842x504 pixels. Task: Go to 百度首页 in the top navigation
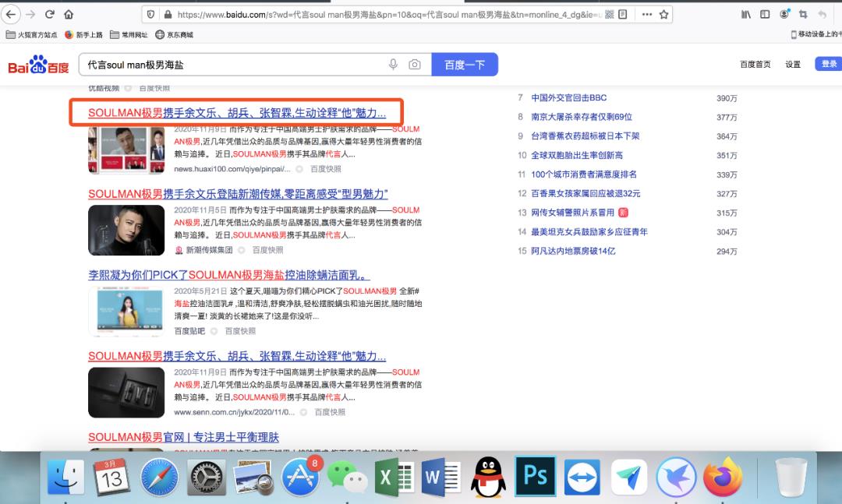tap(755, 65)
